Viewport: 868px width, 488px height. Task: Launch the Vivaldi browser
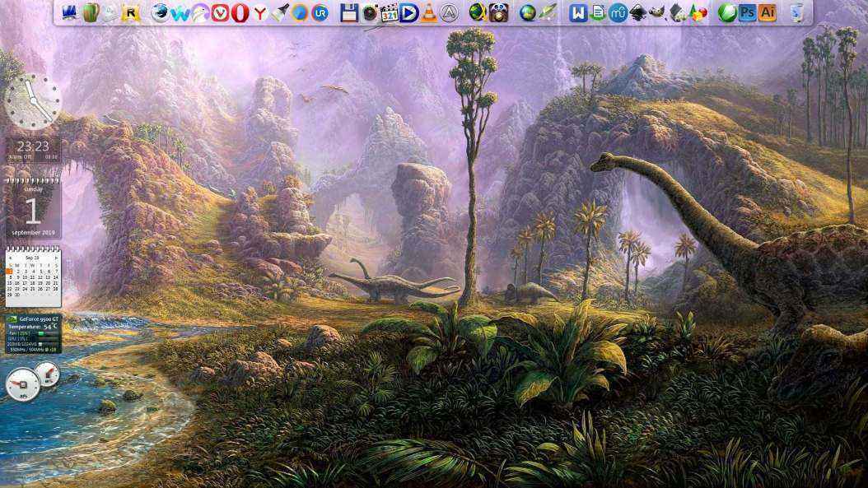[221, 12]
